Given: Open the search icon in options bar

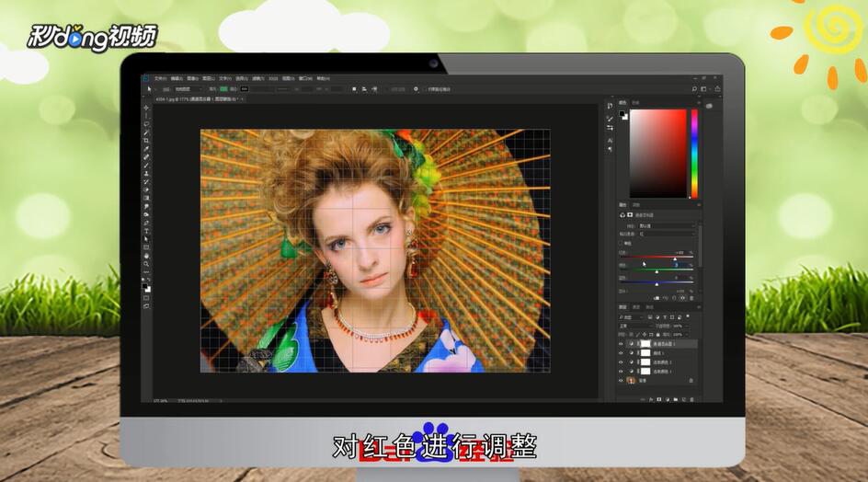Looking at the screenshot, I should click(694, 88).
